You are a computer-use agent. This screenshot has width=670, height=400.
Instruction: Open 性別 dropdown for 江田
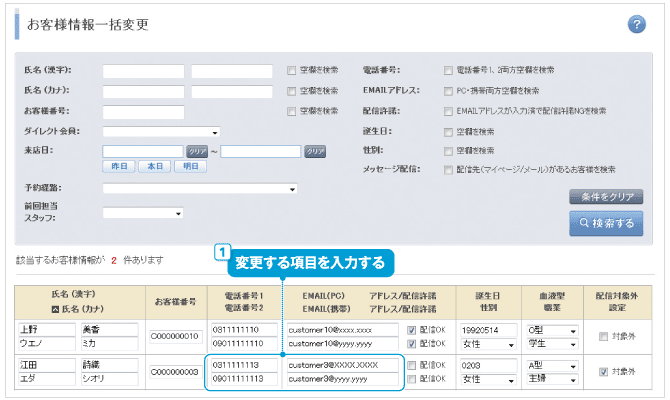488,379
